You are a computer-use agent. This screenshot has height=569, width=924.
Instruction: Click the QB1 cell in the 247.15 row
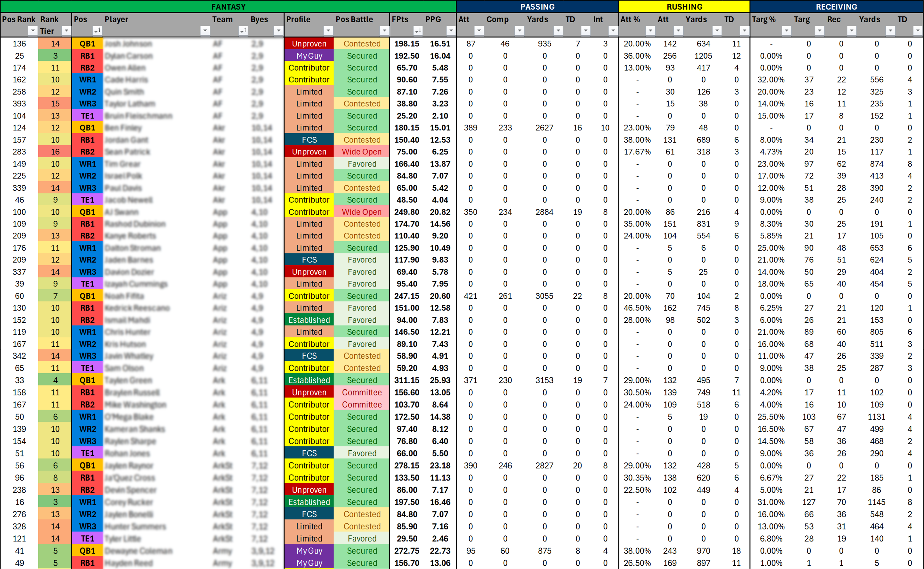[87, 296]
